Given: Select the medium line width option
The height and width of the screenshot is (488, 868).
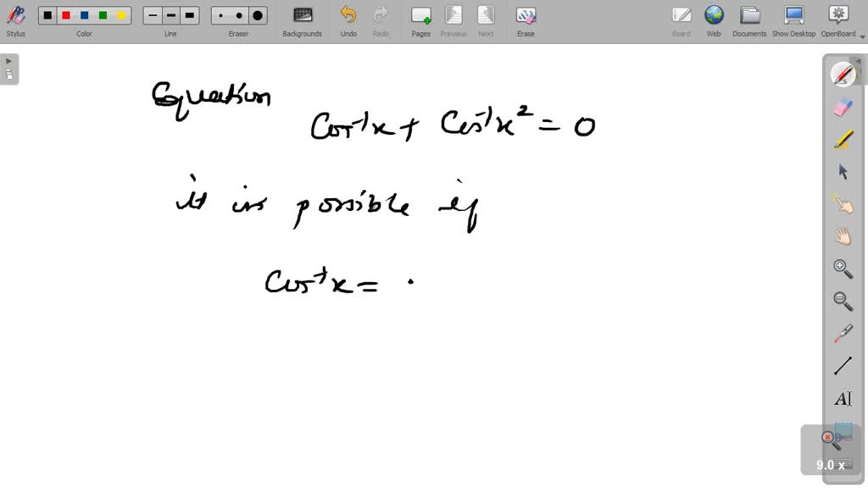Looking at the screenshot, I should (x=170, y=14).
